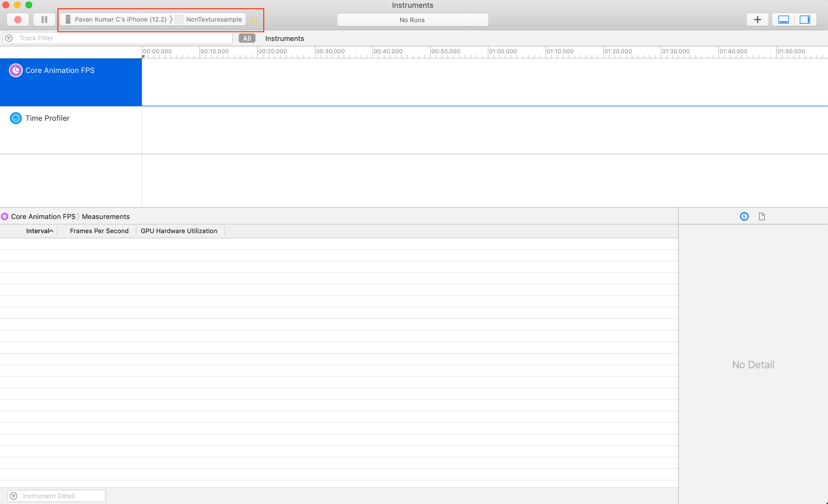Open the extended detail inspector (E icon)

coord(744,217)
